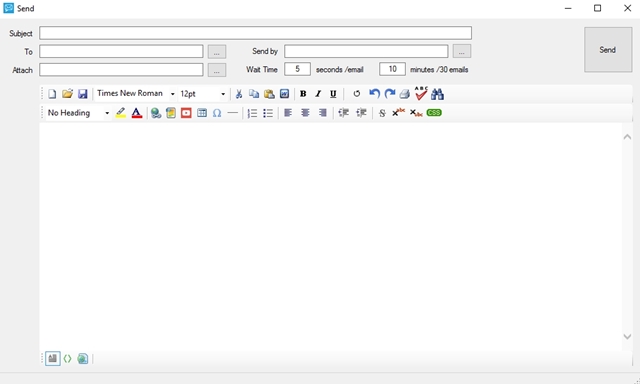
Task: Toggle italic formatting
Action: pyautogui.click(x=318, y=94)
